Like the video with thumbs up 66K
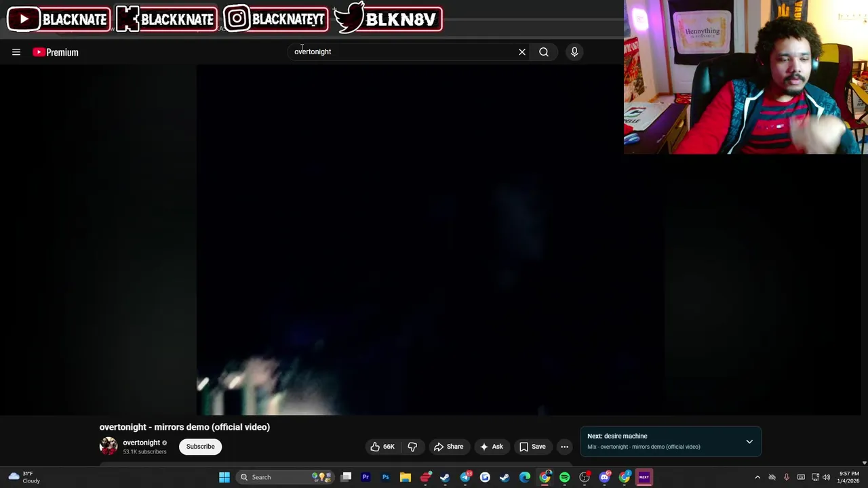 click(x=382, y=447)
